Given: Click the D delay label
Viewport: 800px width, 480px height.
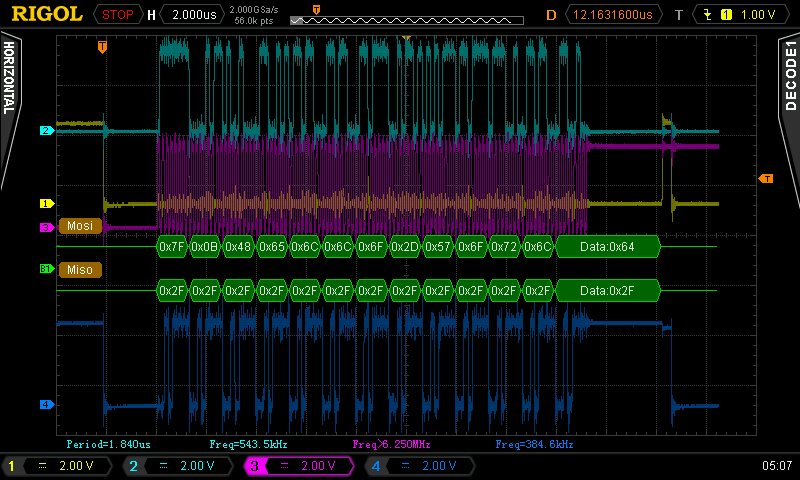Looking at the screenshot, I should tap(552, 15).
